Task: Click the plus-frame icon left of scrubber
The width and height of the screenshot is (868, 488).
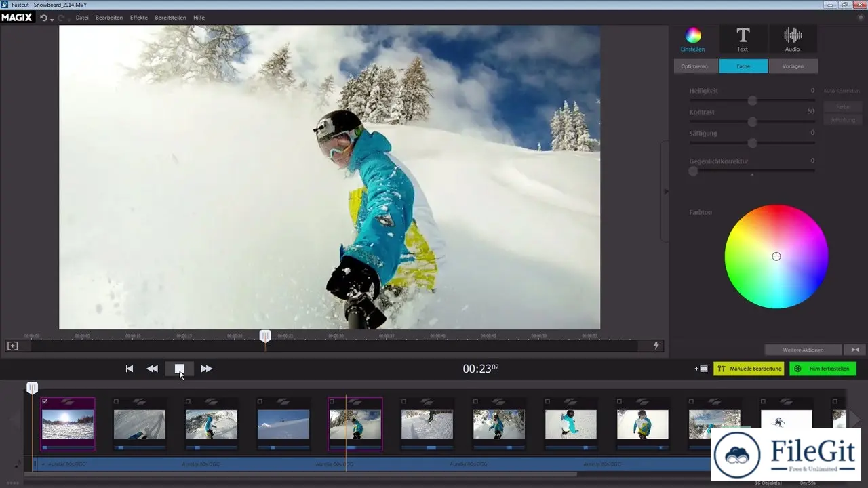Action: 12,346
